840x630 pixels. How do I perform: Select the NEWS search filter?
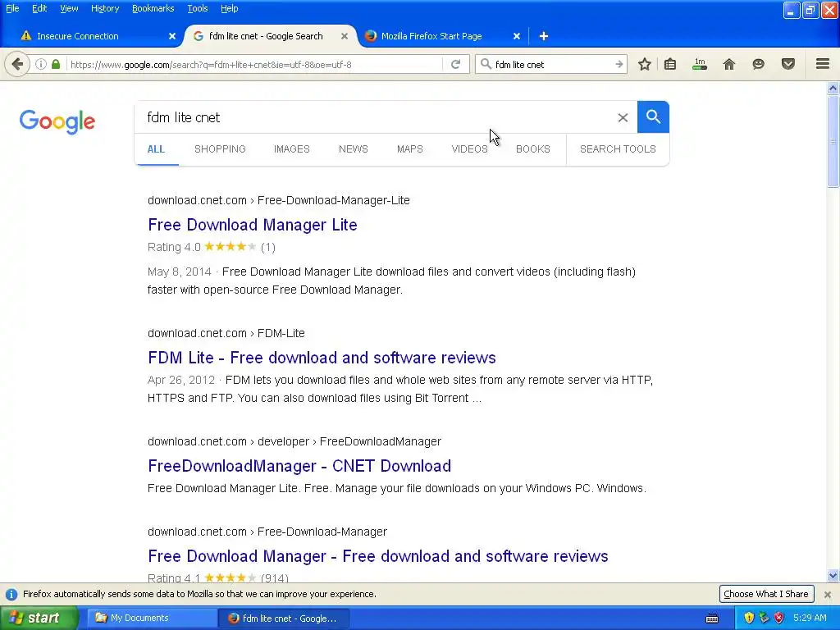353,149
